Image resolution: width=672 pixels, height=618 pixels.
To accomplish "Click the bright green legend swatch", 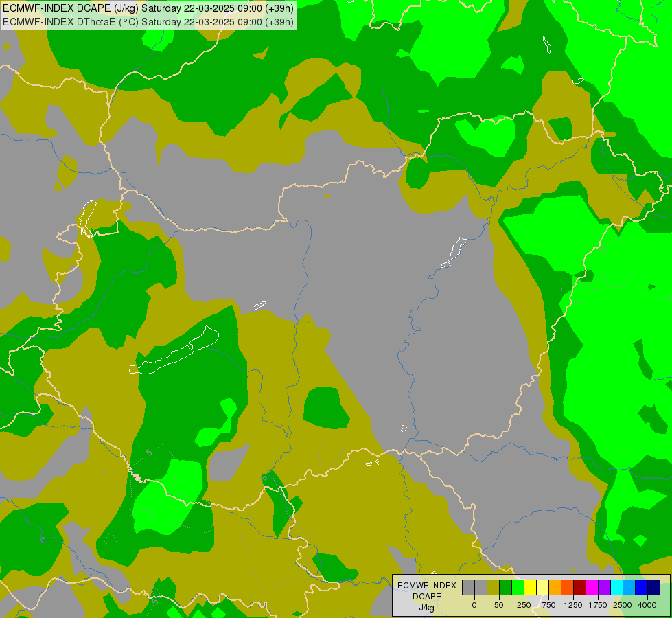I will tap(518, 588).
